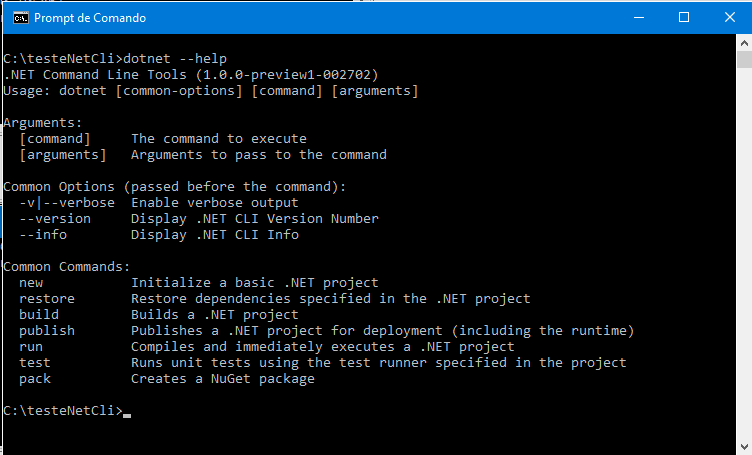The width and height of the screenshot is (752, 455).
Task: Click the 'build' command name
Action: pos(39,315)
